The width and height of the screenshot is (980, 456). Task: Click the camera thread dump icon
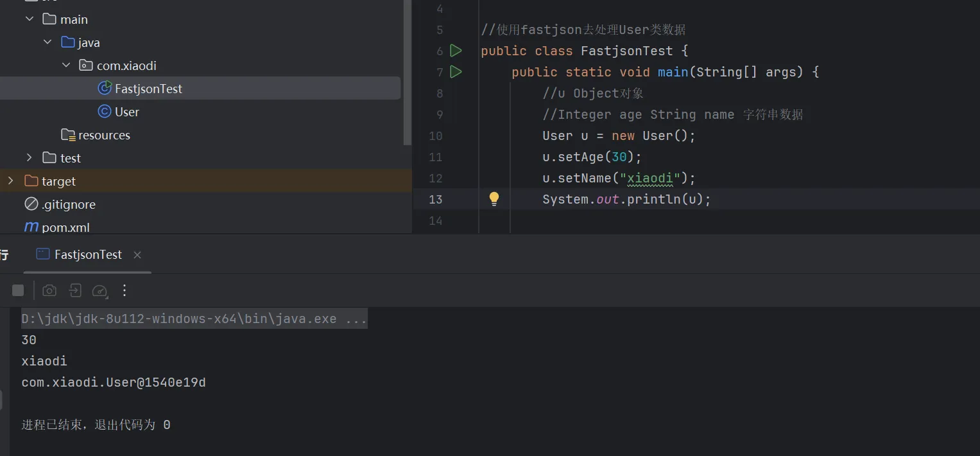pyautogui.click(x=49, y=290)
